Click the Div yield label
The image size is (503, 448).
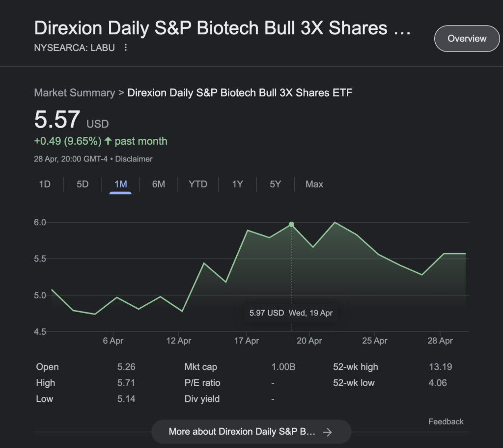point(202,398)
